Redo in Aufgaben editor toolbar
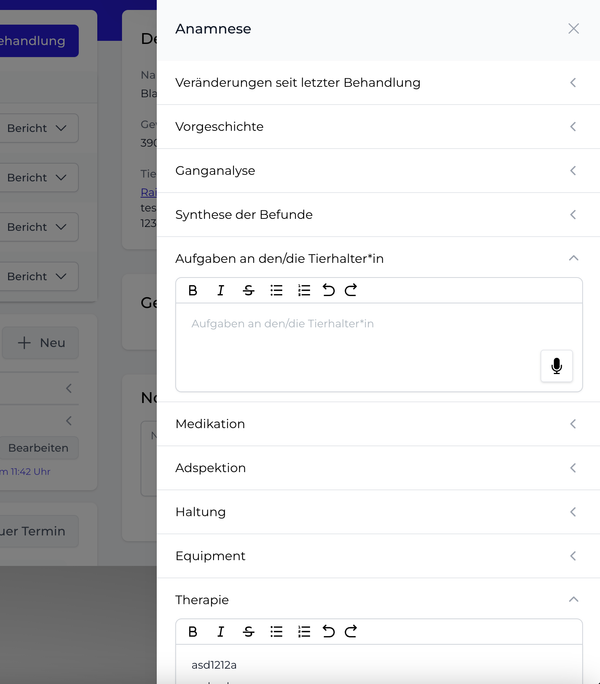 pyautogui.click(x=351, y=290)
